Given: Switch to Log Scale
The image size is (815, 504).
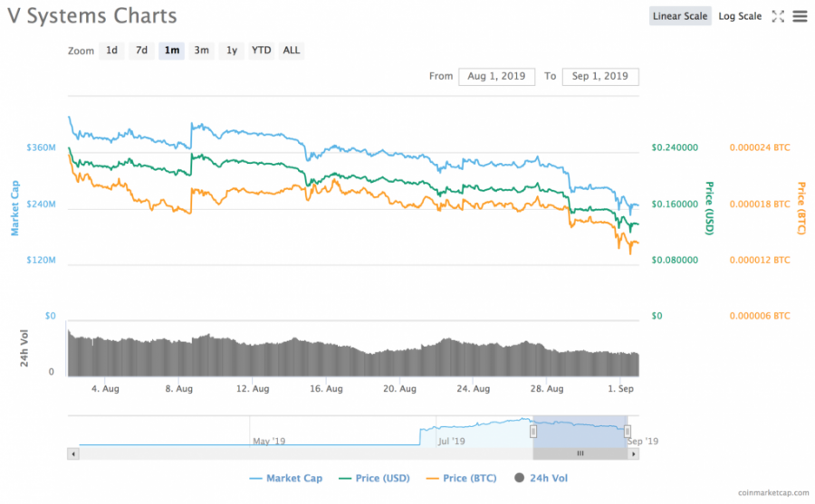Looking at the screenshot, I should tap(740, 16).
